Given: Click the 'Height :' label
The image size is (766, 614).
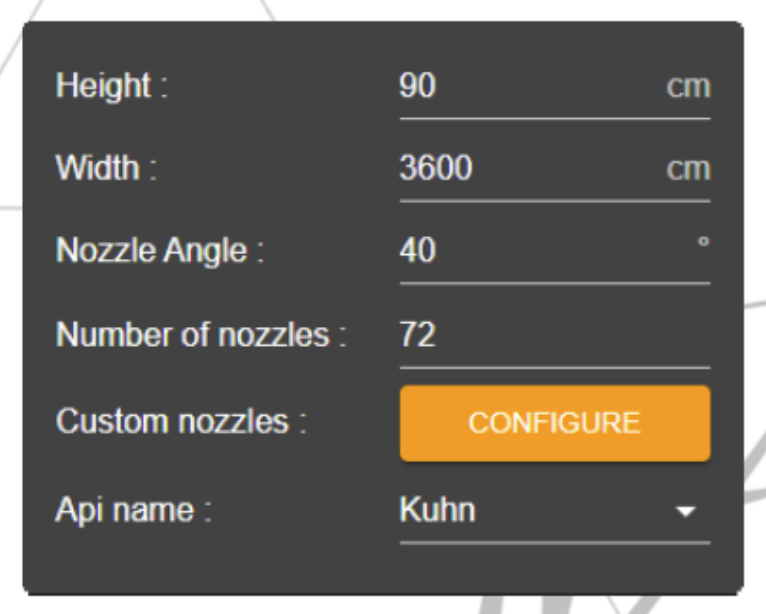Looking at the screenshot, I should coord(112,86).
